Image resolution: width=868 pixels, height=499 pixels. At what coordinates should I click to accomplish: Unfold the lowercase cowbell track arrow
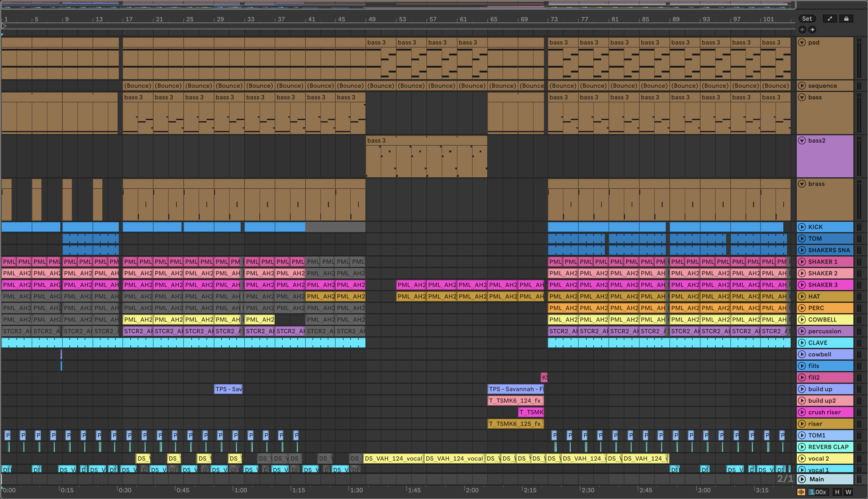pos(802,354)
